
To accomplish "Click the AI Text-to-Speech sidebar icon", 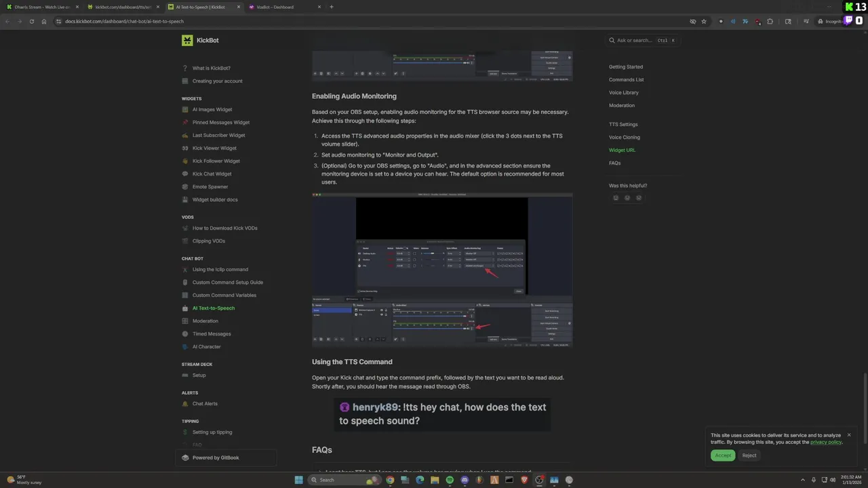I will 185,308.
